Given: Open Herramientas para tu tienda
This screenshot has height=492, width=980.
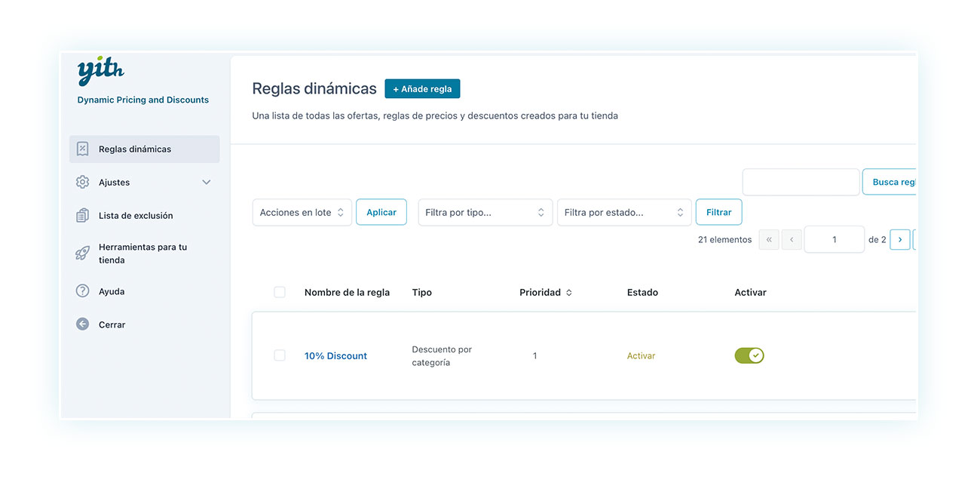Looking at the screenshot, I should (x=145, y=253).
